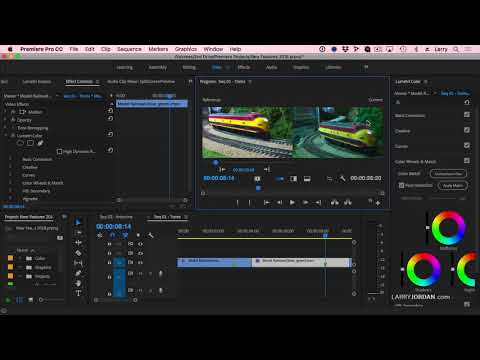Click the horizontal split comparison icon
This screenshot has height=360, width=480.
[x=307, y=179]
